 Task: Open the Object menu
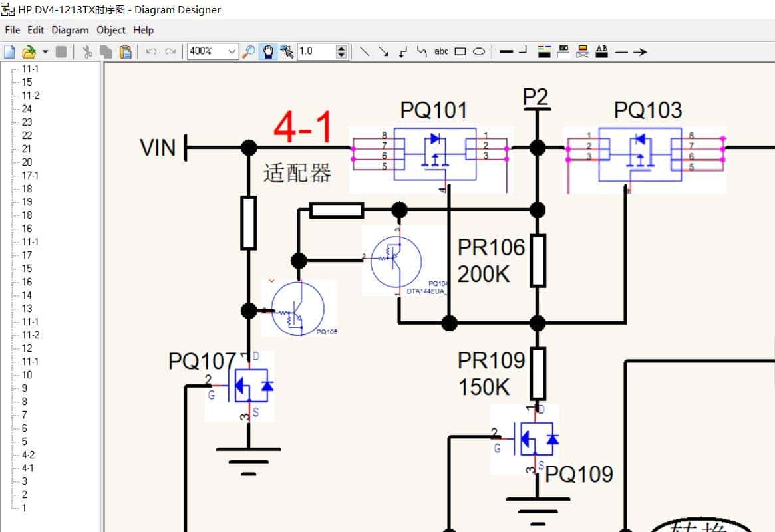[x=110, y=30]
